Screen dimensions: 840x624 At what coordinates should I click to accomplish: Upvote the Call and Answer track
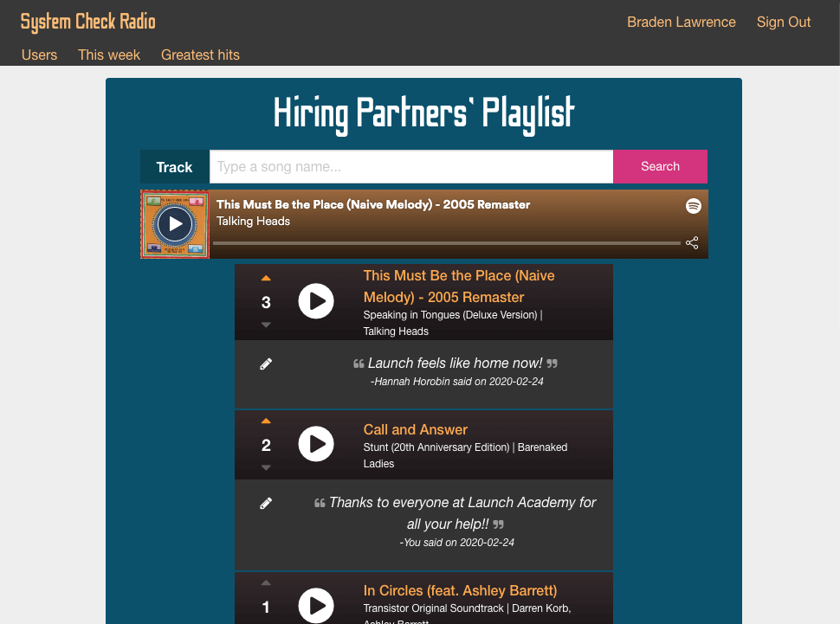tap(266, 421)
